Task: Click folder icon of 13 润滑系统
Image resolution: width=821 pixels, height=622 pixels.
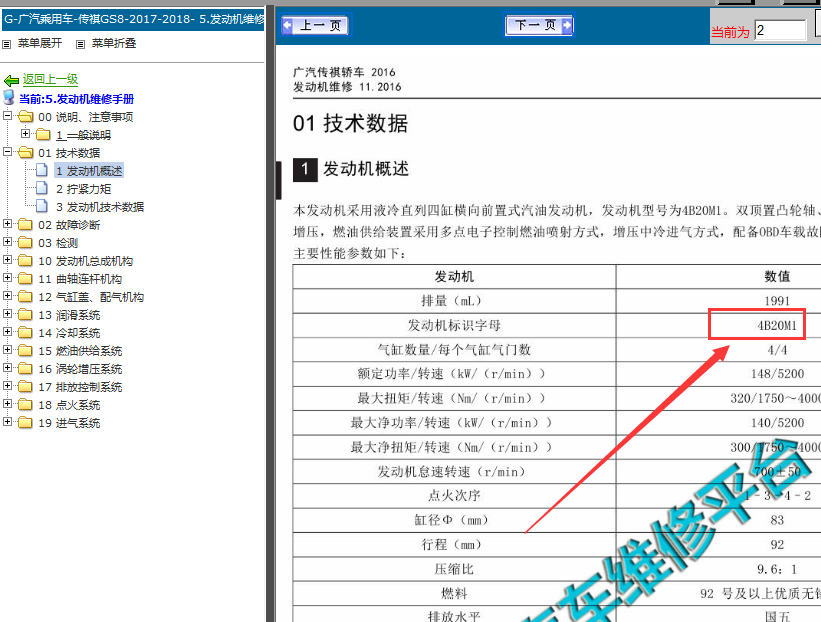Action: [25, 315]
